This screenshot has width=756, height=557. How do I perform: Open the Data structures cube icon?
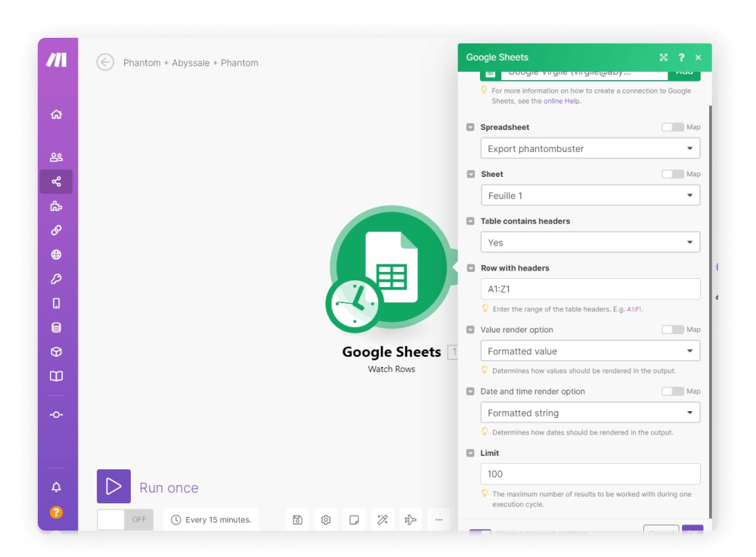(57, 351)
